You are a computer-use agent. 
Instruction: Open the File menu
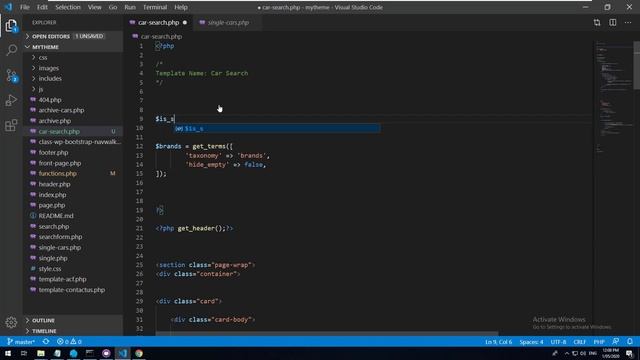point(25,7)
